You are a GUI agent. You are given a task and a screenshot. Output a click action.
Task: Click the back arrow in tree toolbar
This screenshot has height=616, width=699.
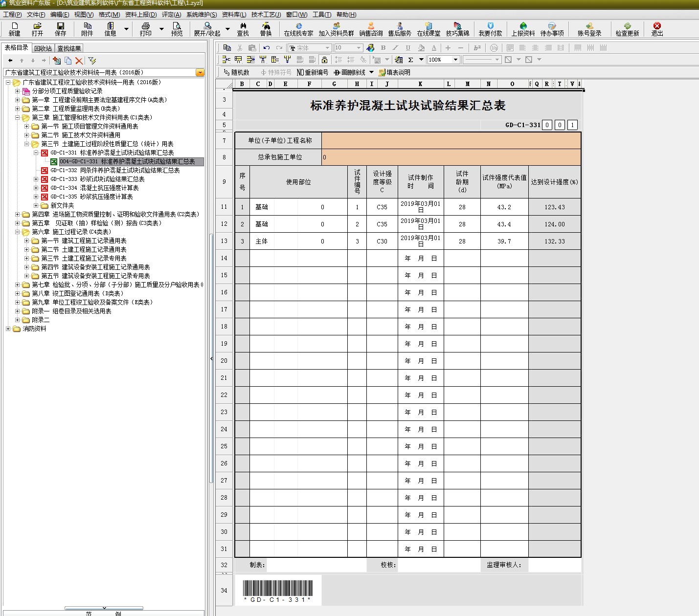click(10, 61)
